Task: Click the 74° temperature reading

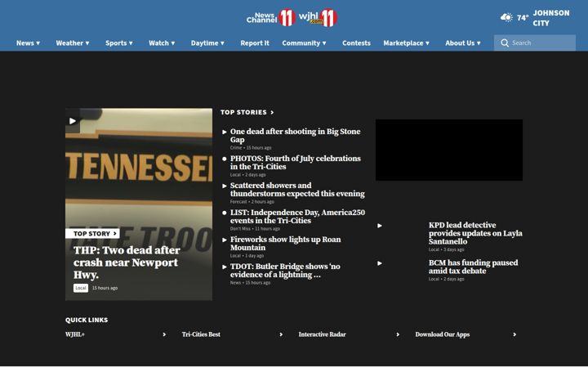Action: tap(523, 18)
